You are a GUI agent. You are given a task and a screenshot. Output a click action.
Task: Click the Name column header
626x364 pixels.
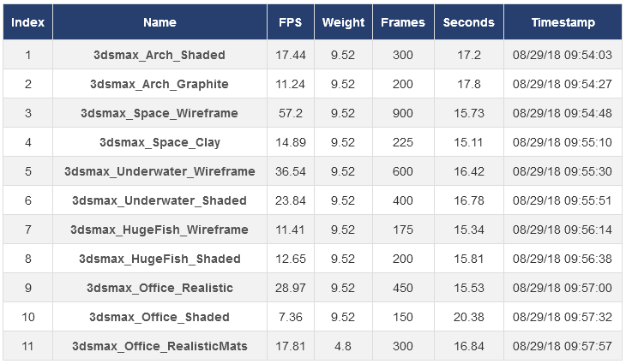[x=160, y=22]
